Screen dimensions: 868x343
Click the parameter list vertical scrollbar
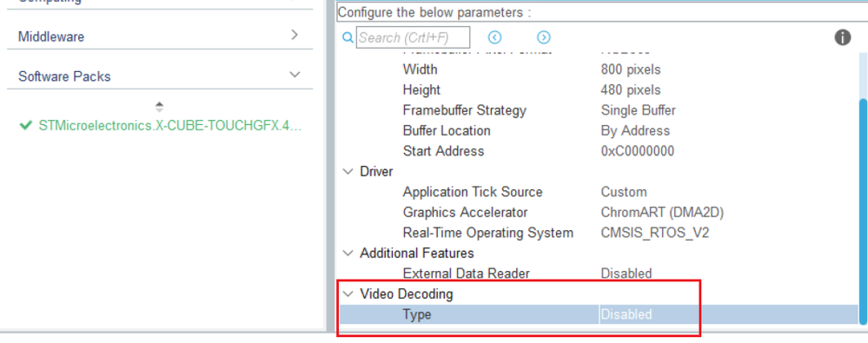(x=864, y=210)
